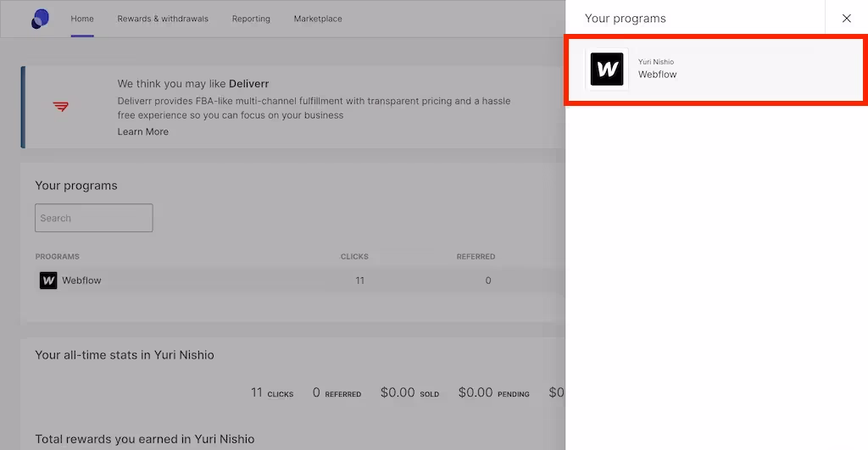Image resolution: width=868 pixels, height=450 pixels.
Task: Open Rewards & withdrawals tab
Action: pyautogui.click(x=163, y=19)
